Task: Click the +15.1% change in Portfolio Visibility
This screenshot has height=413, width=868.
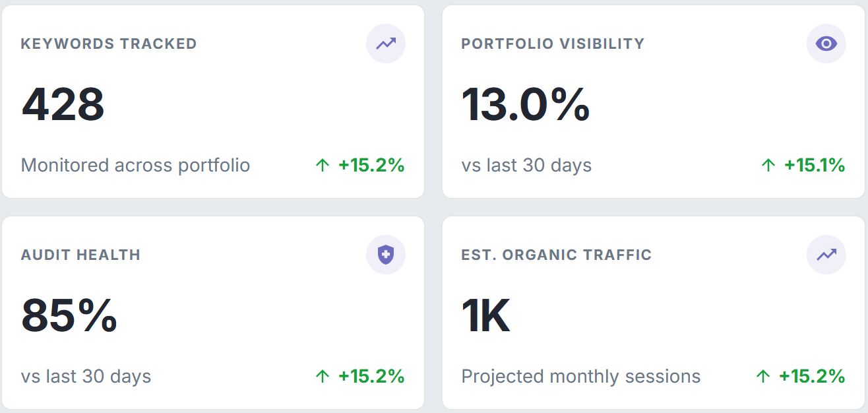Action: click(x=814, y=166)
